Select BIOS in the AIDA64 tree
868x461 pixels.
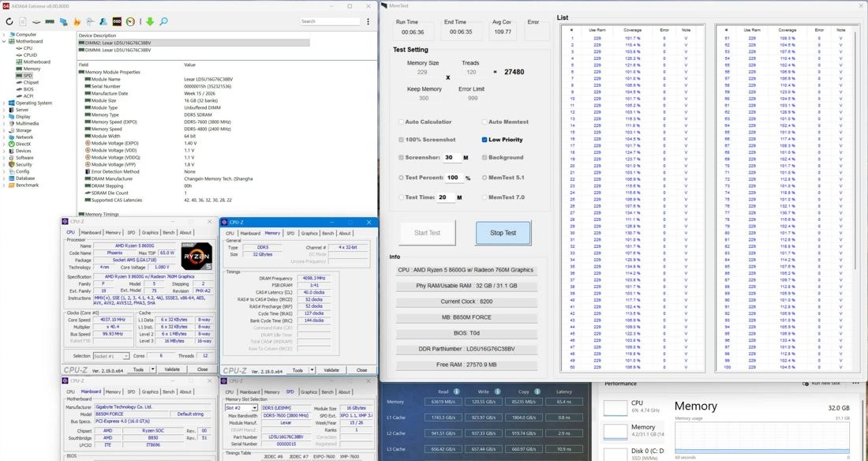28,89
